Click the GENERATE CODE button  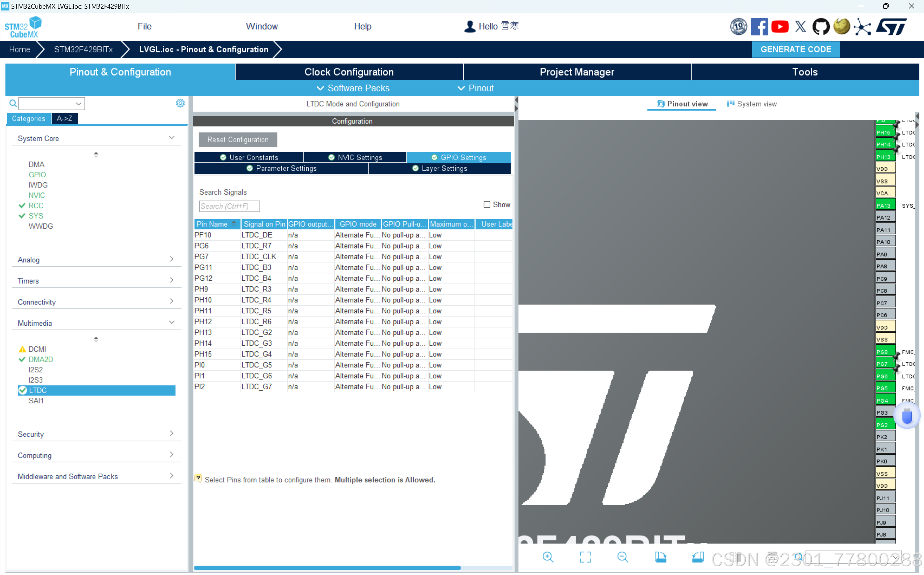[795, 49]
